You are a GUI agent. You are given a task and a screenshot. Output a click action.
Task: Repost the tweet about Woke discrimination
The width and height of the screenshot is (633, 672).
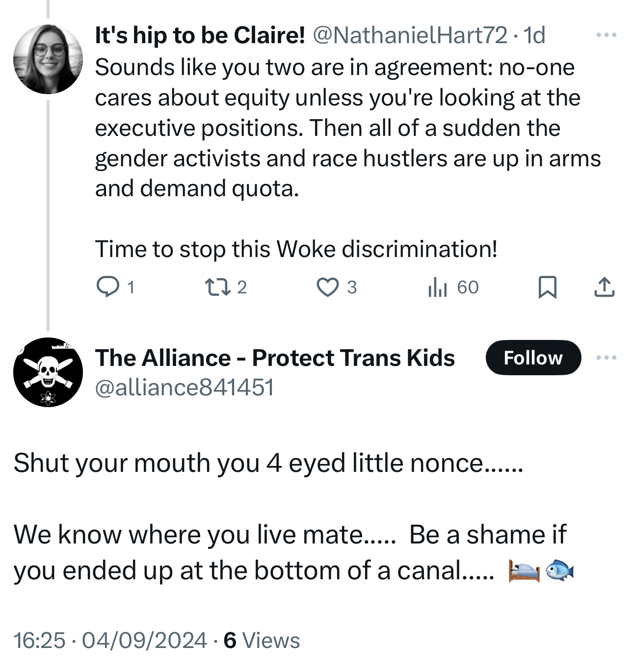coord(218,287)
